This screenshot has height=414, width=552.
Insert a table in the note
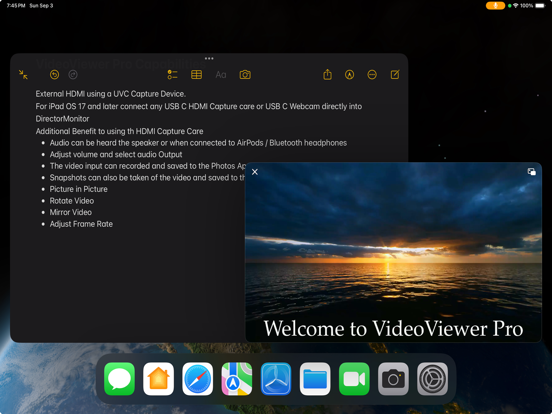pos(196,75)
